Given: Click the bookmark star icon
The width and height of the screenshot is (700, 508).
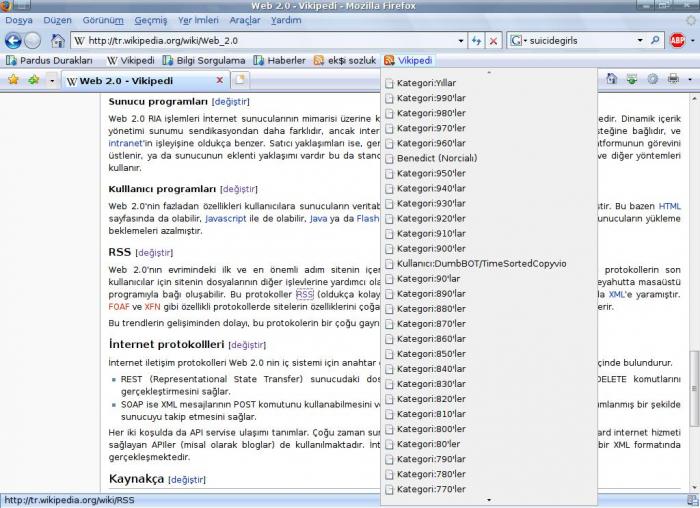Looking at the screenshot, I should (x=13, y=79).
